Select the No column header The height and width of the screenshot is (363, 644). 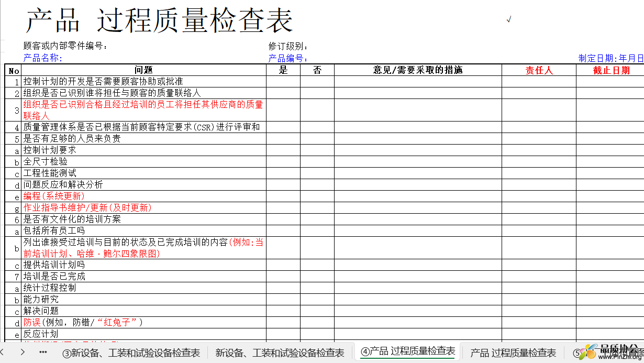pos(14,70)
